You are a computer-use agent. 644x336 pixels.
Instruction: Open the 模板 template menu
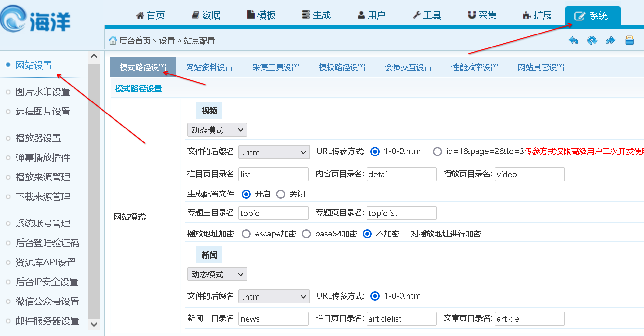tap(261, 15)
